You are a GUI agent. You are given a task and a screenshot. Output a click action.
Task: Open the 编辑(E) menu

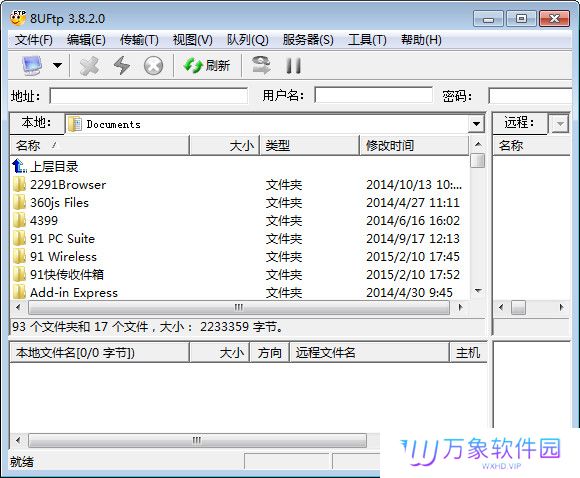pyautogui.click(x=86, y=40)
